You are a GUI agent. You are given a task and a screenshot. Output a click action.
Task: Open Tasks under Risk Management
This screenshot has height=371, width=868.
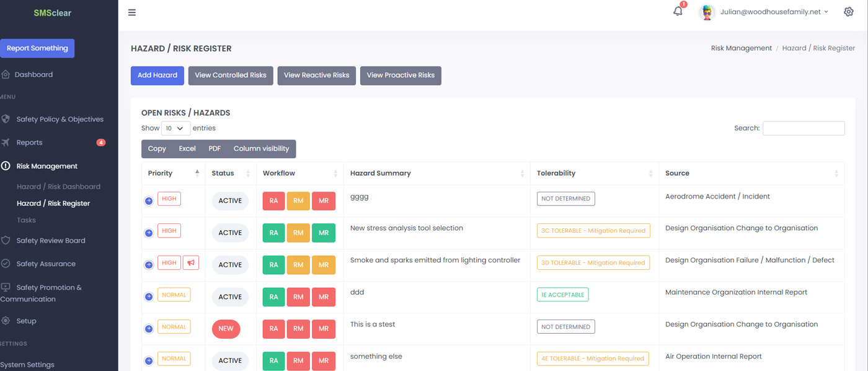coord(26,220)
